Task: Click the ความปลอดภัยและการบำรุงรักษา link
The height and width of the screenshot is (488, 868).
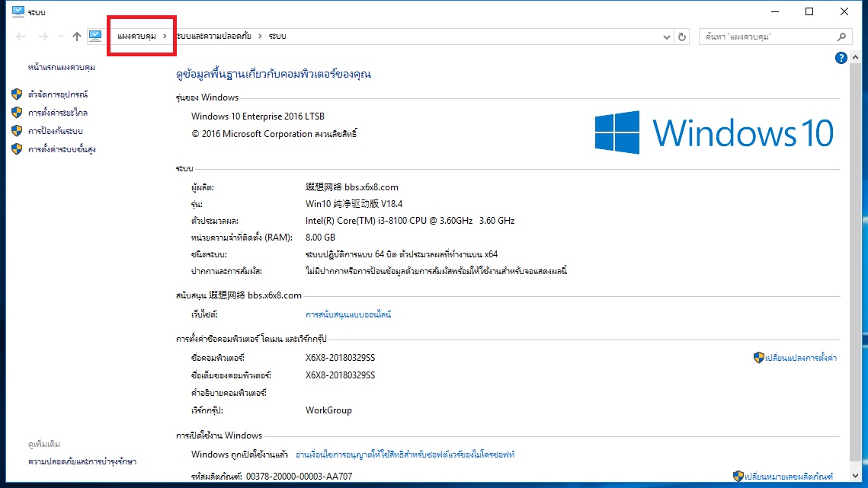Action: pos(82,461)
